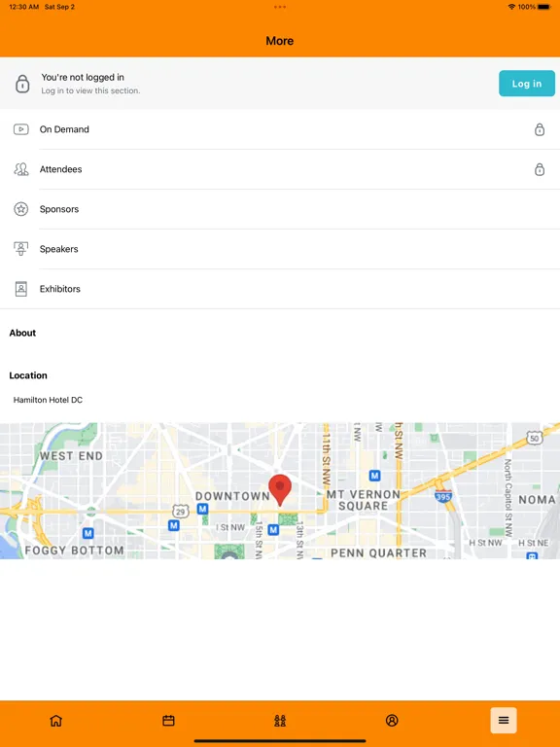Image resolution: width=560 pixels, height=747 pixels.
Task: Click the Location heading
Action: [x=28, y=375]
